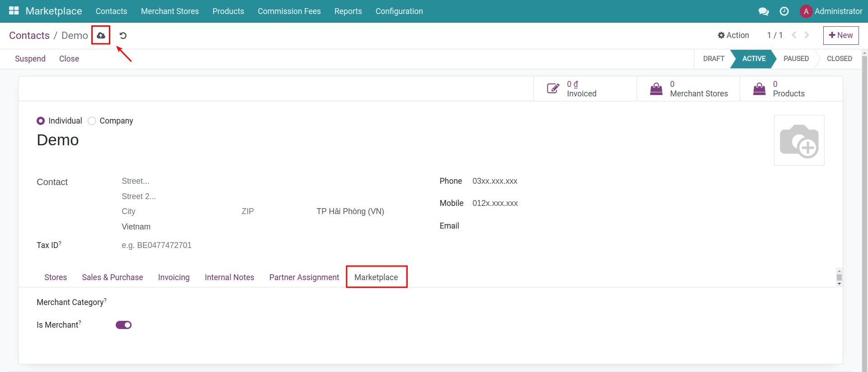
Task: Set status to DRAFT
Action: [713, 59]
